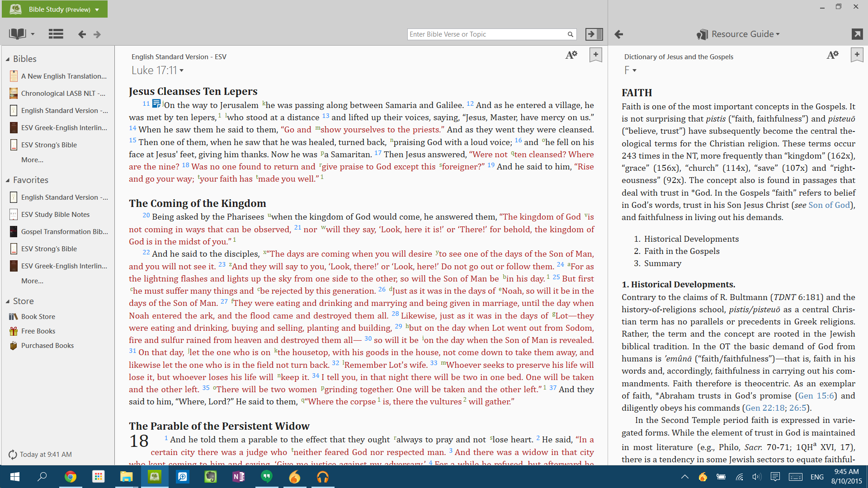Click the Resource Guide back arrow
868x488 pixels.
(x=619, y=34)
